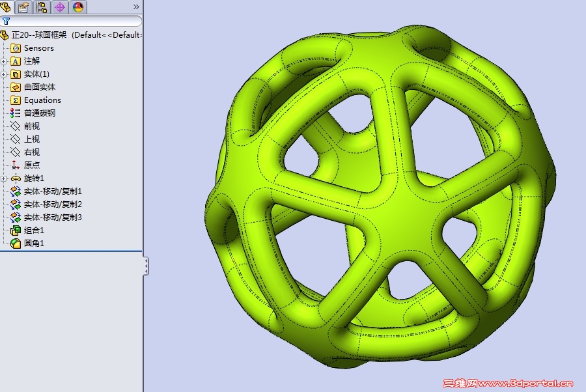
Task: Expand the 注解 annotations node
Action: (x=4, y=61)
